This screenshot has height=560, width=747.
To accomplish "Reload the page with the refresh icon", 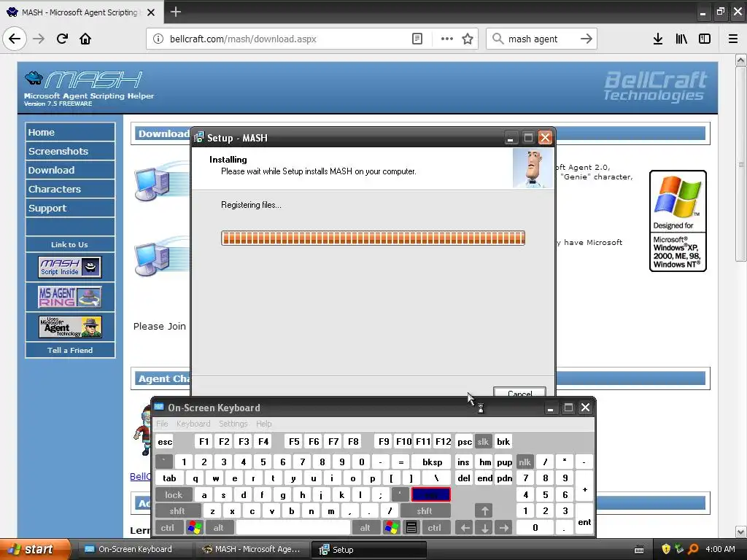I will [x=62, y=39].
